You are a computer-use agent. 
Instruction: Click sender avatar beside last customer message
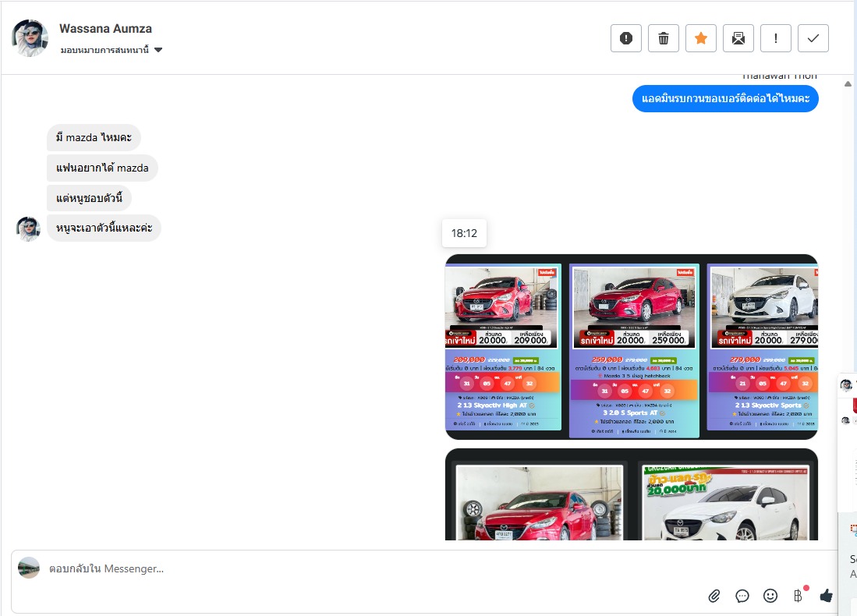point(28,228)
